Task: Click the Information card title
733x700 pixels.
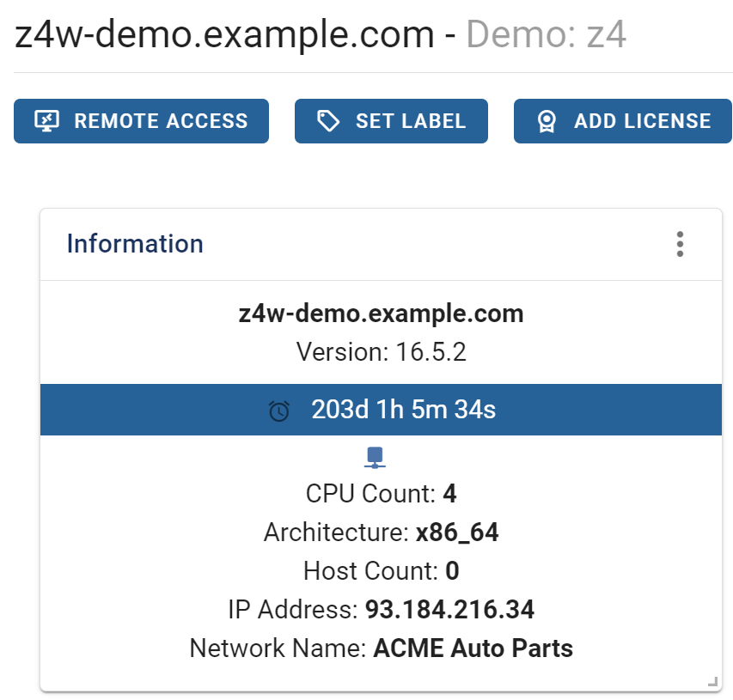Action: (135, 244)
